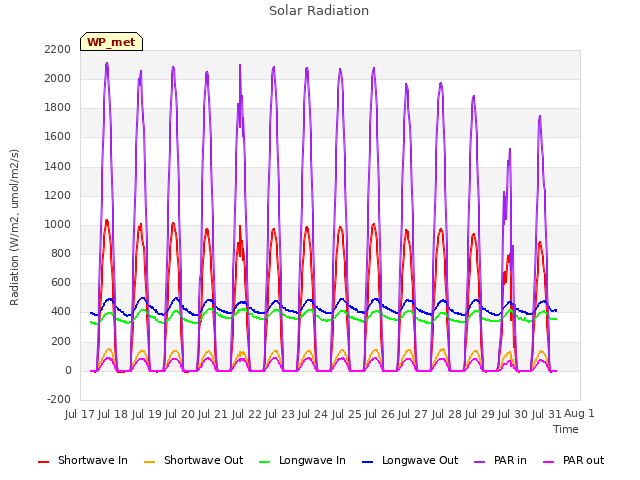Click the 2000 y-axis tick label
Screen dimensions: 640x480
tap(58, 78)
